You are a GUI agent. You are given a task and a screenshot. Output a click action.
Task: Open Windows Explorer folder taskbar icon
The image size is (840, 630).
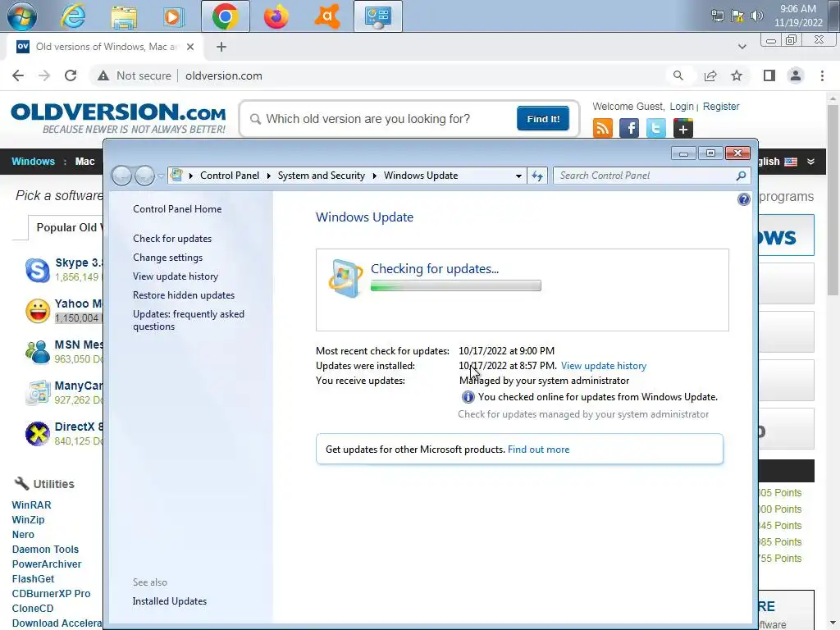point(124,16)
